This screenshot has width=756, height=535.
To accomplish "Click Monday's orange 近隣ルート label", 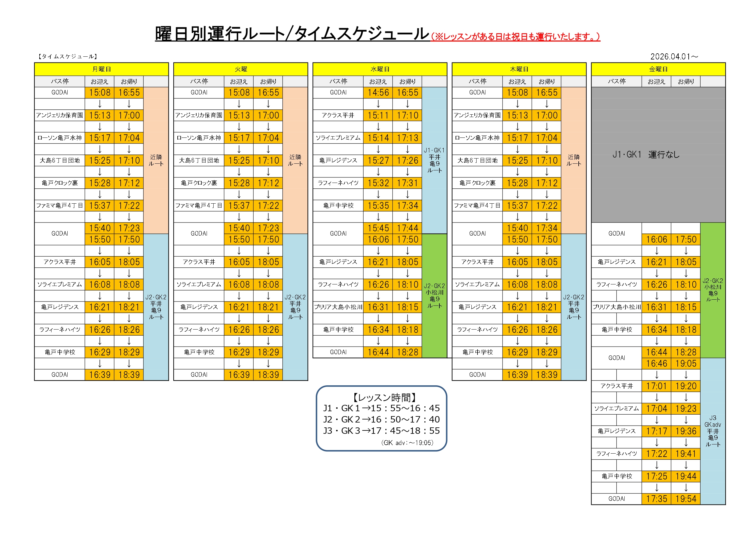I will tap(156, 160).
